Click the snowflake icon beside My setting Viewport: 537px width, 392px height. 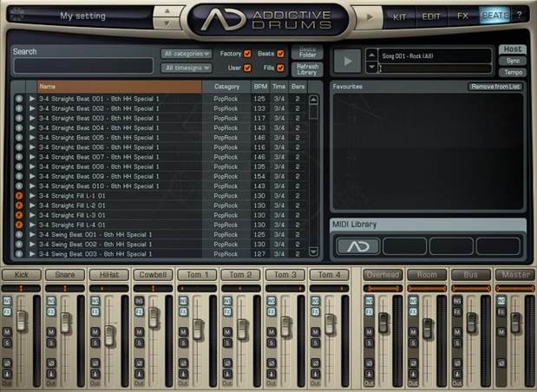click(x=16, y=15)
